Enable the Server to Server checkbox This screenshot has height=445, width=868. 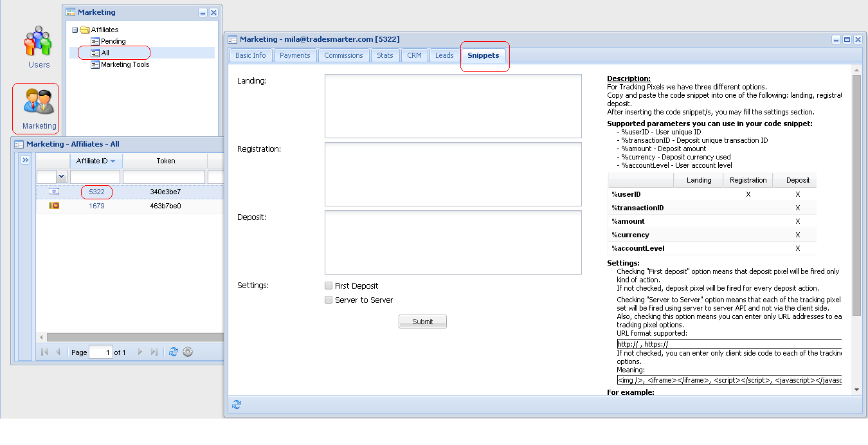pos(329,300)
